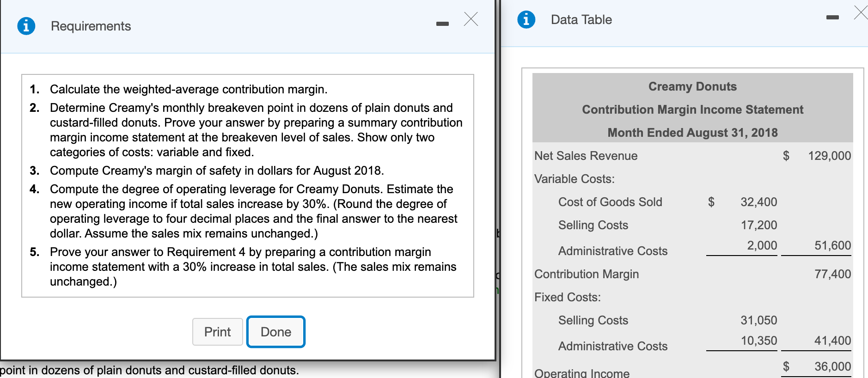The width and height of the screenshot is (868, 378).
Task: Click requirement 2 about monthly breakeven point
Action: click(256, 130)
